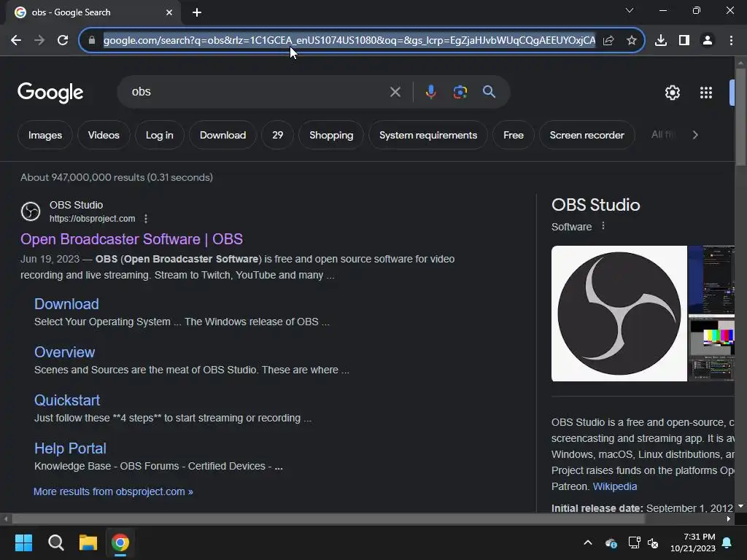Open Chrome profile avatar
747x560 pixels.
click(708, 40)
